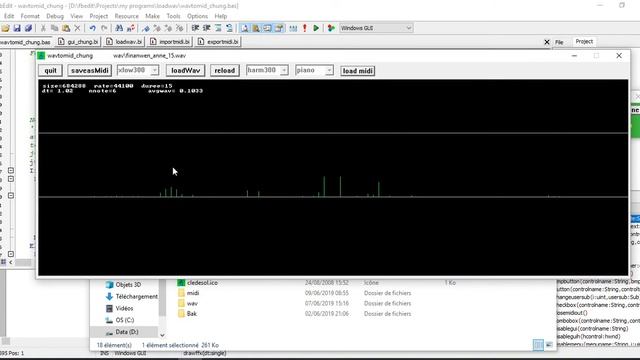The image size is (640, 360).
Task: Select Vidéos in Explorer sidebar
Action: [x=119, y=308]
